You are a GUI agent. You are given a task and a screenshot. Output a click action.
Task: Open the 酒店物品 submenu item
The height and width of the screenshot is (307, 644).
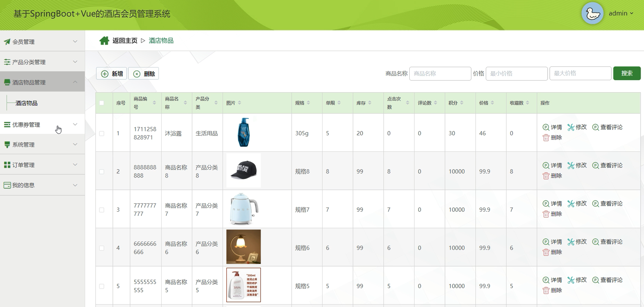26,103
